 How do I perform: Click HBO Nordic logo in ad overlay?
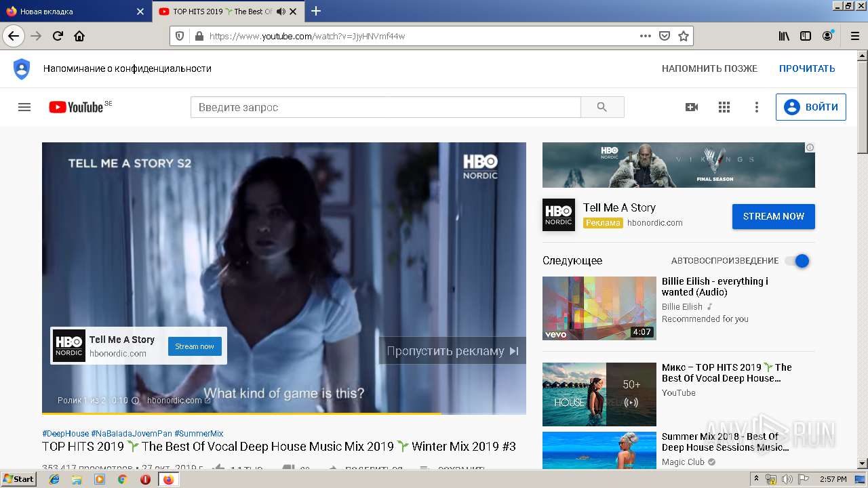pos(69,346)
